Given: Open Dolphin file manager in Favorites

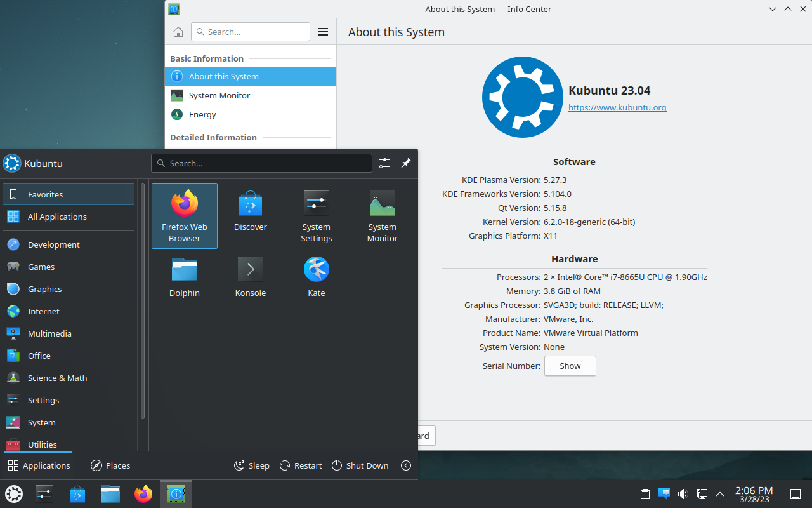Looking at the screenshot, I should point(185,277).
